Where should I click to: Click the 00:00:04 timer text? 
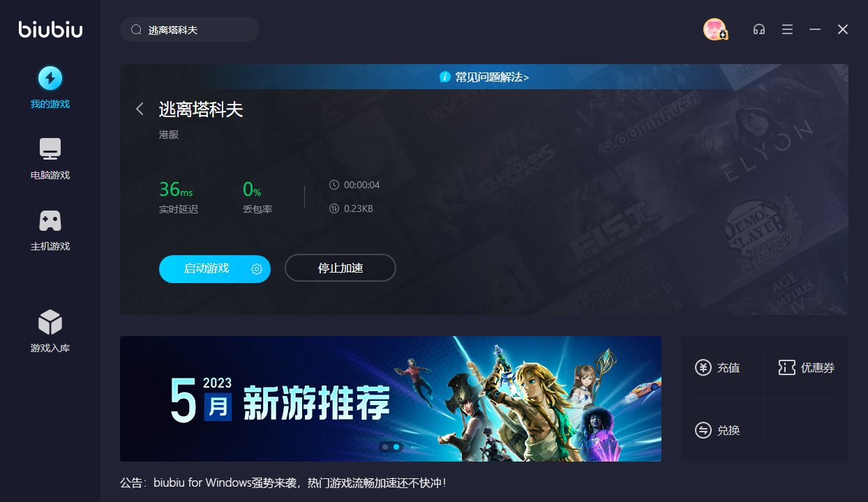[362, 185]
